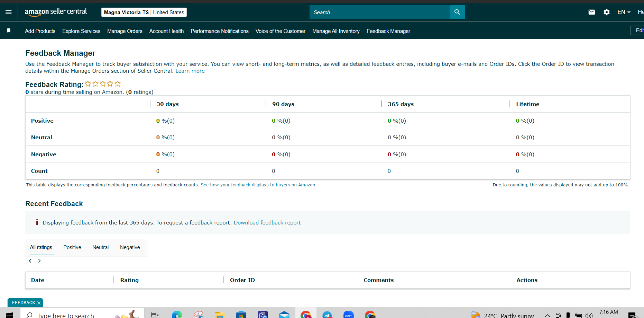Select Feedback Manager in the navigation bar

388,31
